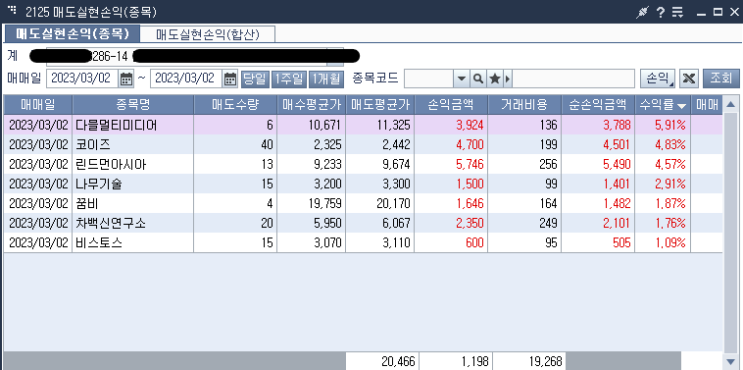Viewport: 743px width, 370px height.
Task: Click the 매수평균가 column header
Action: [x=311, y=105]
